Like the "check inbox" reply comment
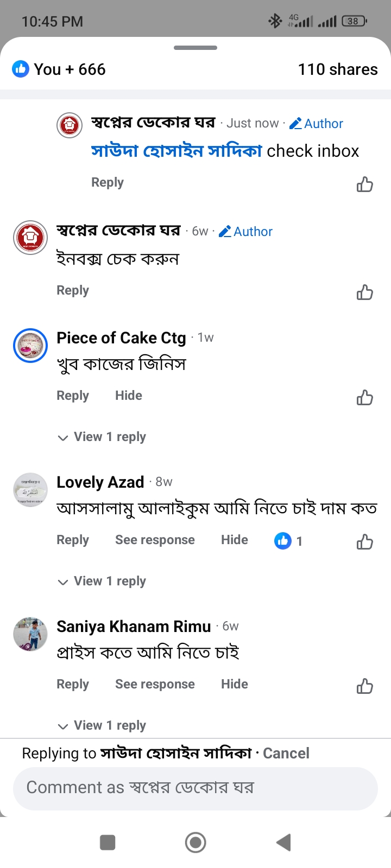 click(x=364, y=184)
